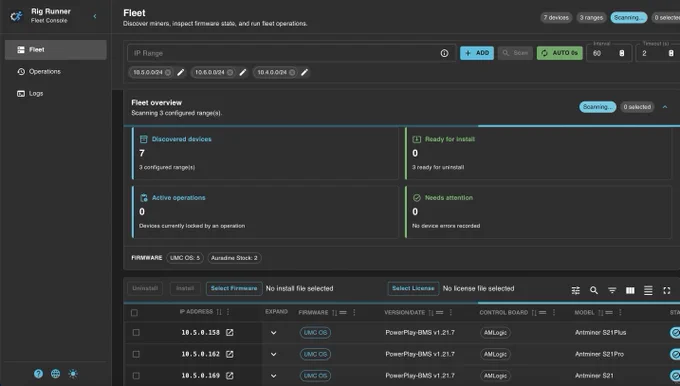The height and width of the screenshot is (386, 680).
Task: Click the 7 devices badge in header
Action: [x=556, y=17]
